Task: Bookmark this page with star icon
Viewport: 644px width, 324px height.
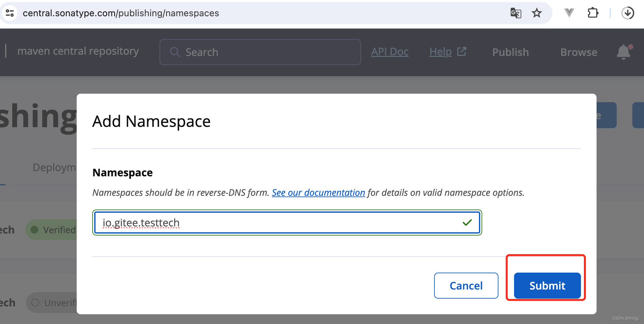Action: (537, 13)
